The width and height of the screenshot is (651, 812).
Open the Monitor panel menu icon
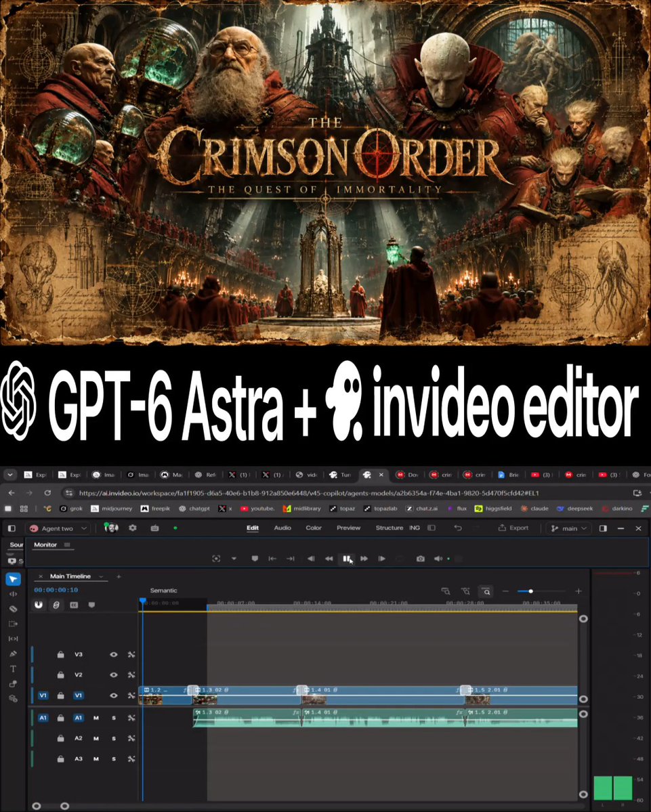coord(67,544)
